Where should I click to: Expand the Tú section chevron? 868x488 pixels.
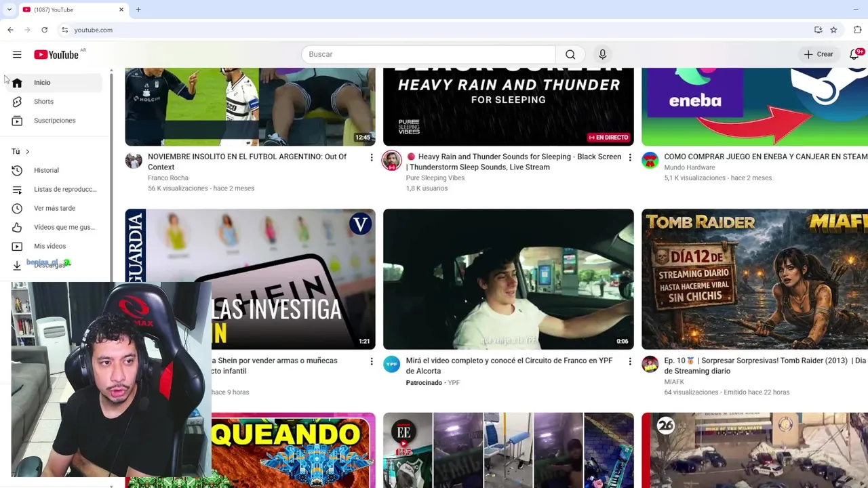pyautogui.click(x=27, y=151)
